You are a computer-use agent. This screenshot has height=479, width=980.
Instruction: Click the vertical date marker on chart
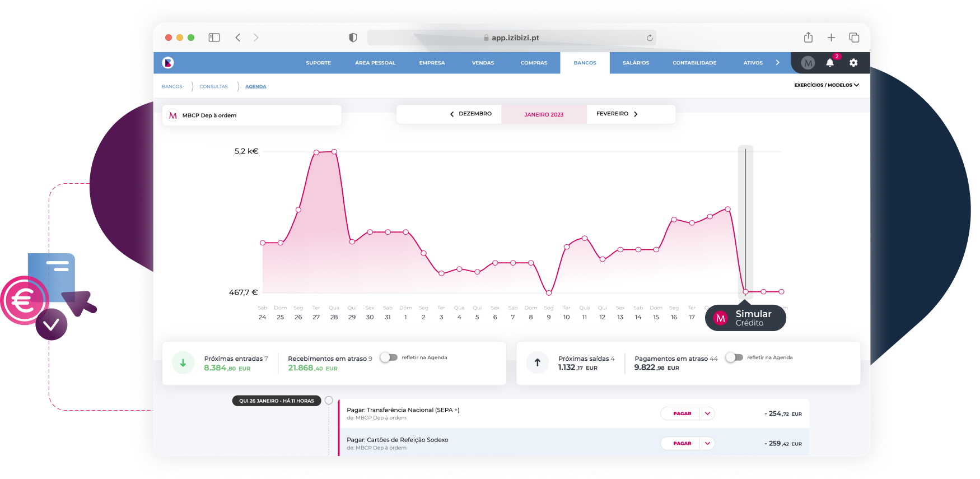pyautogui.click(x=745, y=218)
